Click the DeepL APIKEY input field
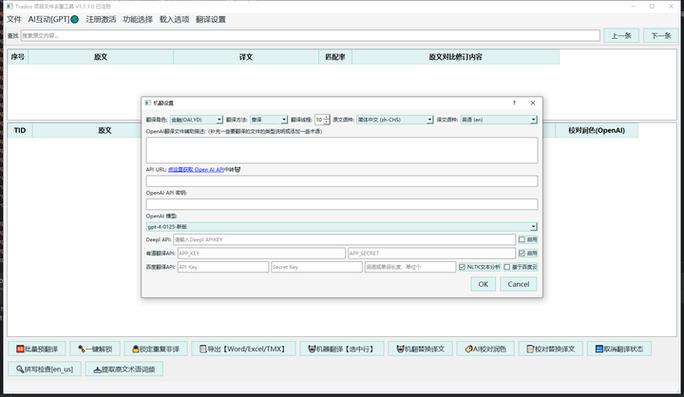Screen dimensions: 684x397 point(345,240)
